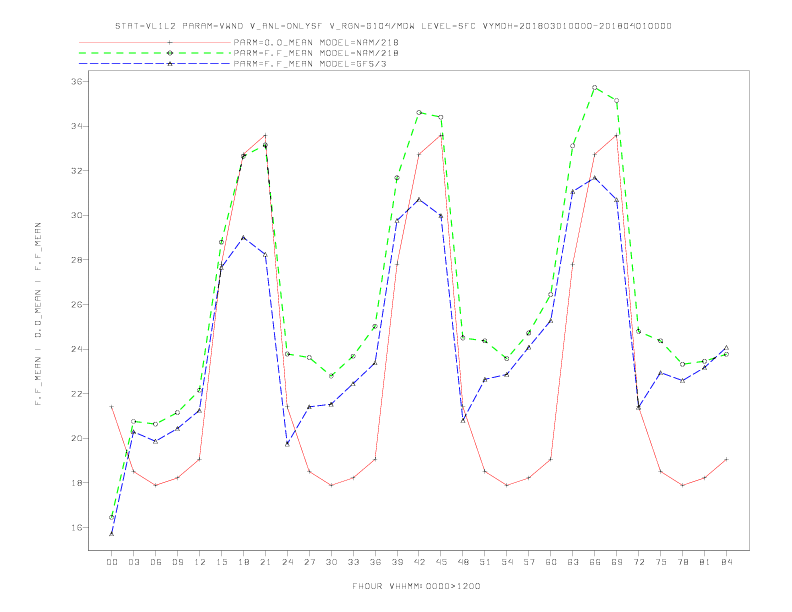Click the x-axis tick label 42
The width and height of the screenshot is (792, 612).
(x=419, y=562)
